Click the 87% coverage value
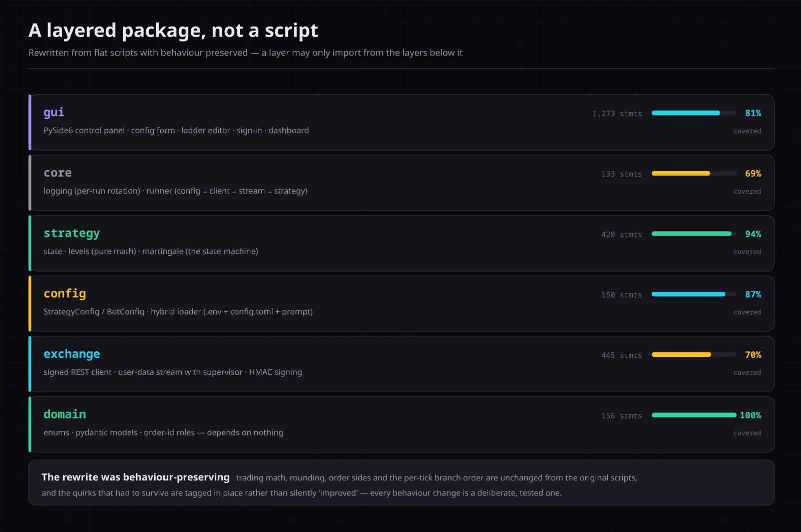This screenshot has width=801, height=532. tap(753, 294)
